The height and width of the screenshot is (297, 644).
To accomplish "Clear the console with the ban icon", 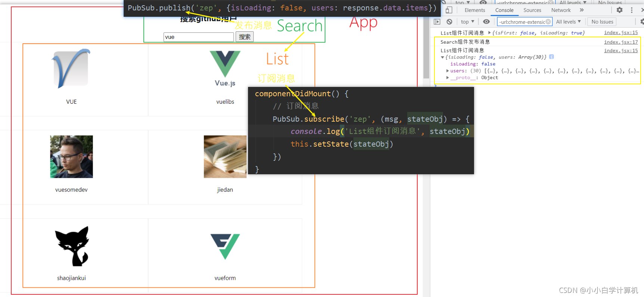I will (449, 22).
